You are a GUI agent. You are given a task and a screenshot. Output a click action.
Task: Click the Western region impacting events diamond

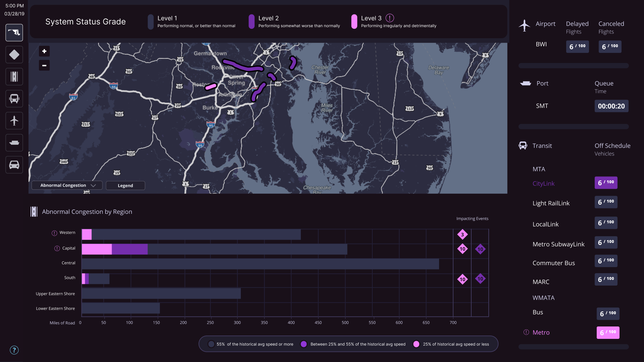462,235
